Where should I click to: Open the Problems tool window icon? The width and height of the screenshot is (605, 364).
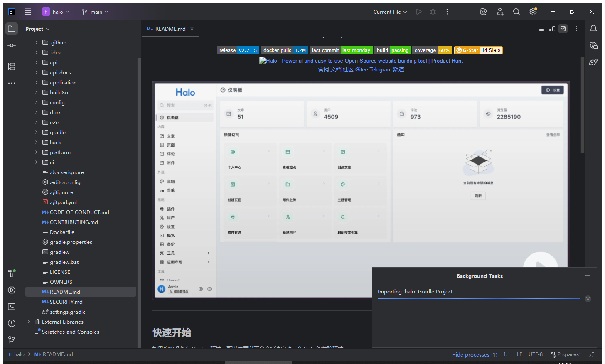(x=12, y=323)
